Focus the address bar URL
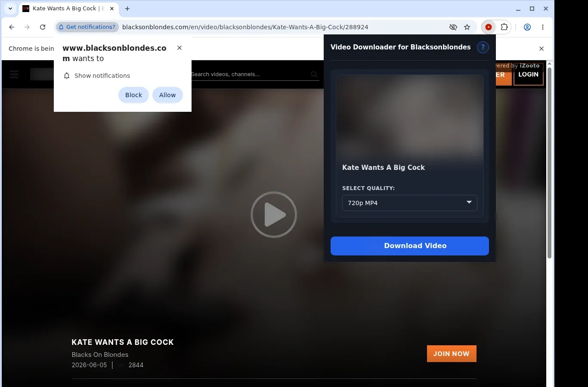Image resolution: width=588 pixels, height=387 pixels. coord(245,27)
